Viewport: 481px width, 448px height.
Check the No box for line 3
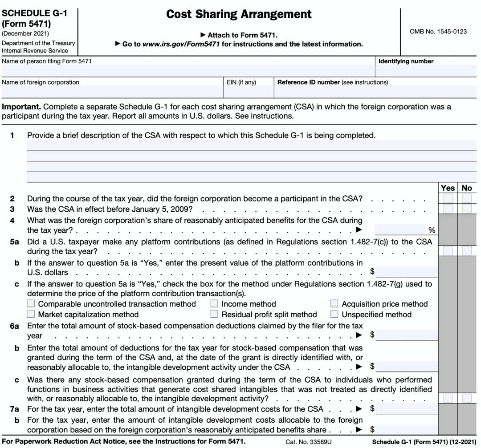467,208
